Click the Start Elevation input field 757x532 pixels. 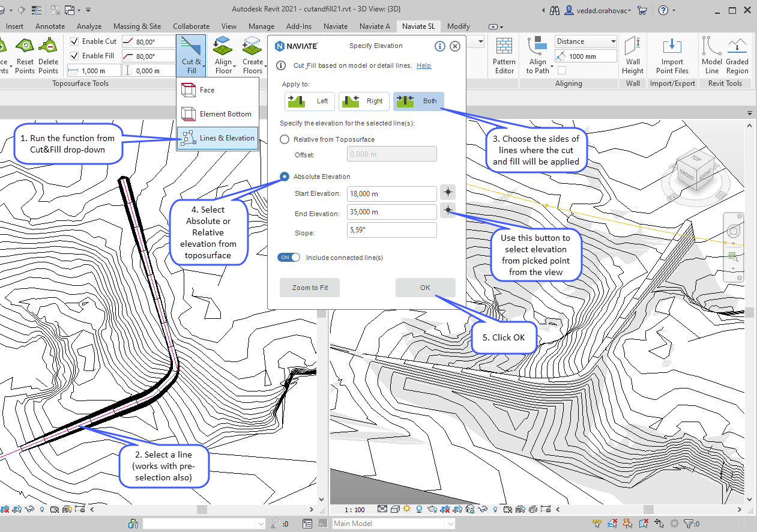point(391,193)
